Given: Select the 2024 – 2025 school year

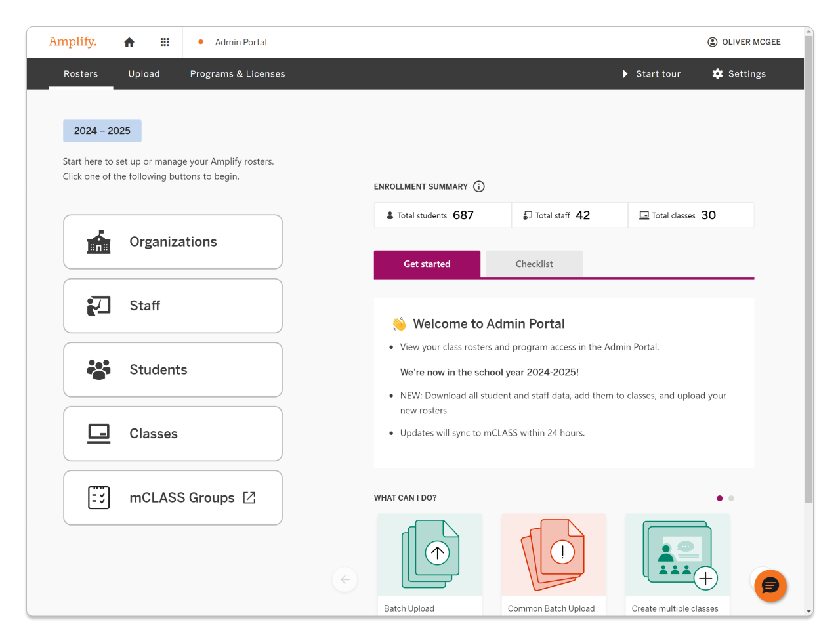Looking at the screenshot, I should tap(102, 131).
